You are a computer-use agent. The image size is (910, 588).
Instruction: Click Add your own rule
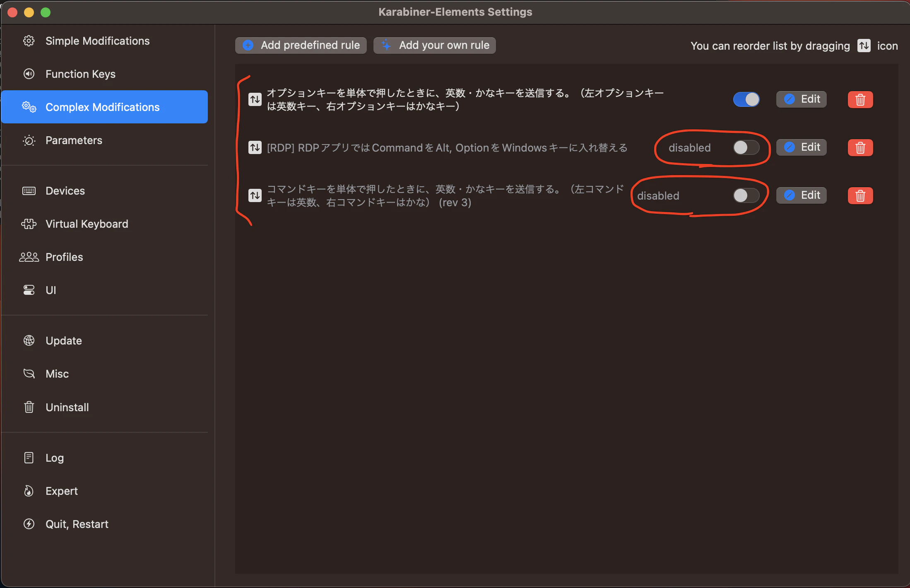(x=434, y=45)
